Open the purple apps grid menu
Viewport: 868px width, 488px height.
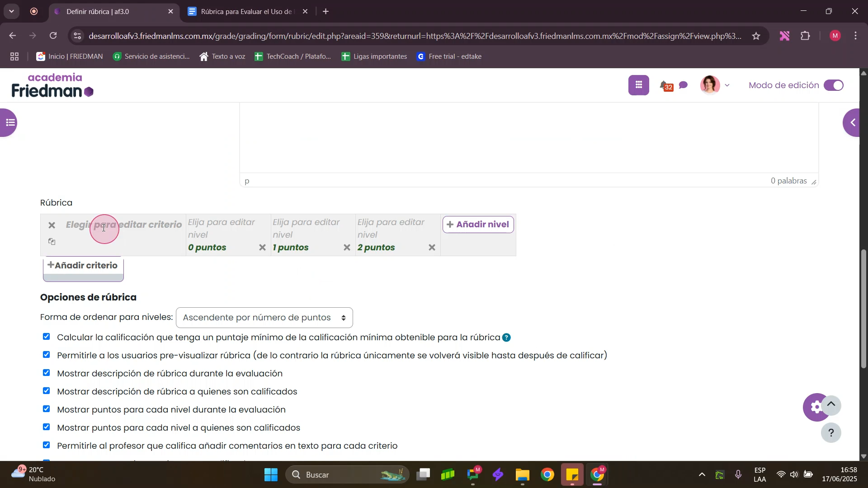638,85
